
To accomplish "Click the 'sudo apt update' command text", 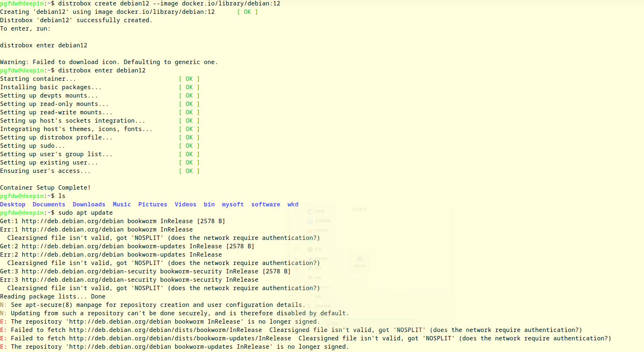I will (86, 213).
